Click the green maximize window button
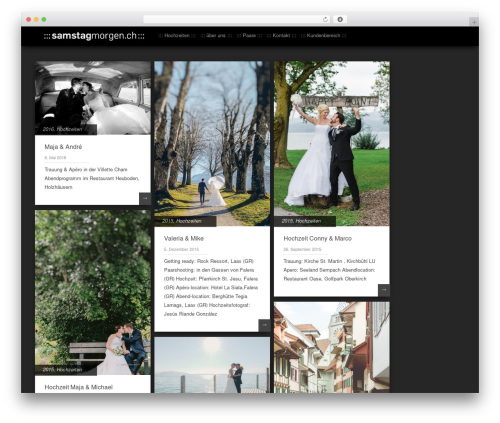Image resolution: width=500 pixels, height=423 pixels. [44, 19]
